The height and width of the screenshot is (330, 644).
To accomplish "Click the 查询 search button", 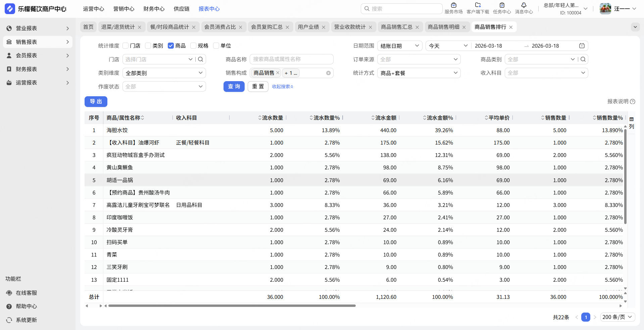I will [x=234, y=87].
